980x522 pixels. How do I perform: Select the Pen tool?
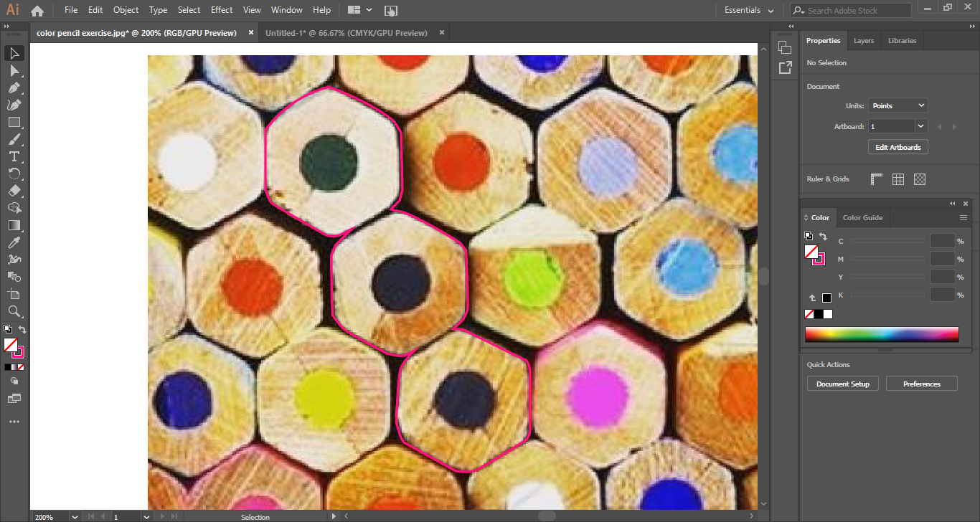coord(14,87)
